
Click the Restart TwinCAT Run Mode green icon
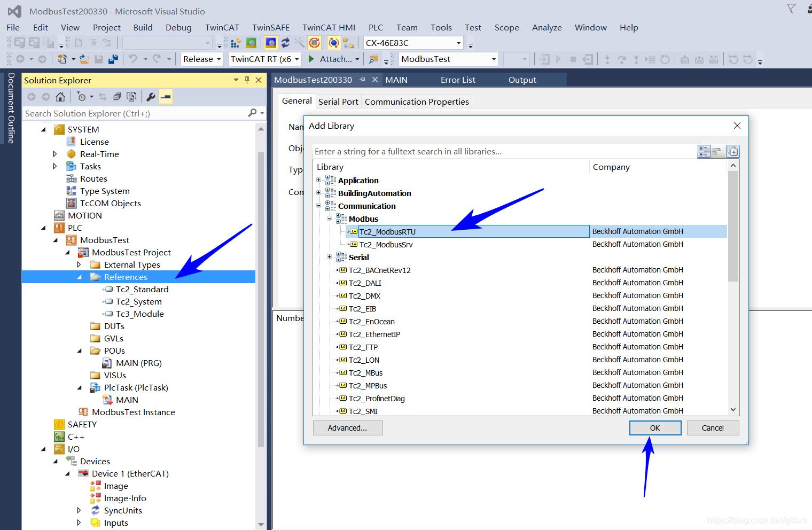pos(251,43)
